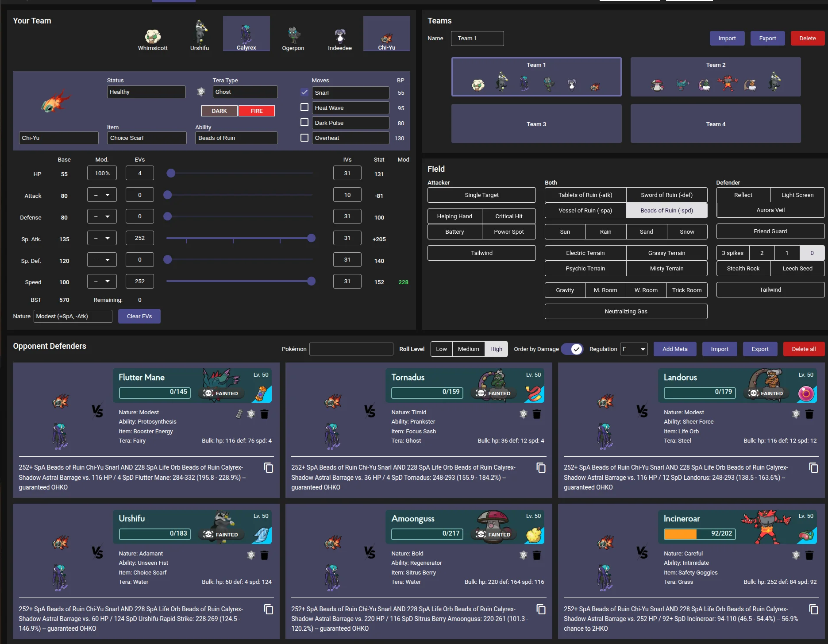Toggle Beads of Ruin (-spd) field effect
The height and width of the screenshot is (644, 828).
click(x=667, y=211)
